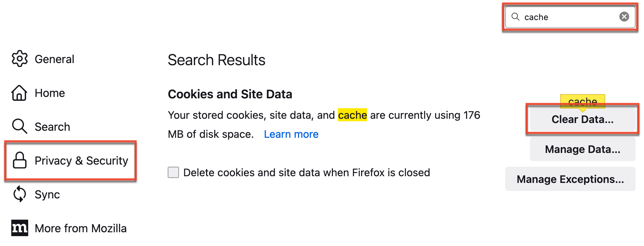Click the X icon to clear the search
The width and height of the screenshot is (644, 246).
pos(624,16)
